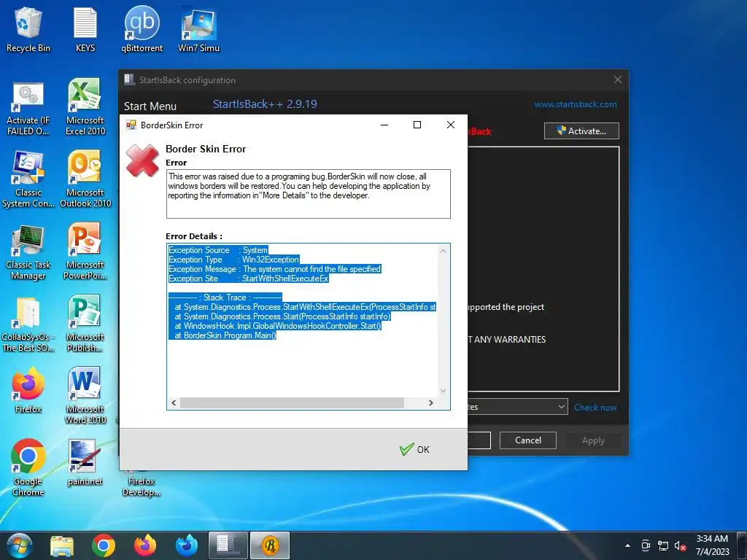
Task: Open the Activate (IF FAILED) shortcut
Action: [28, 109]
